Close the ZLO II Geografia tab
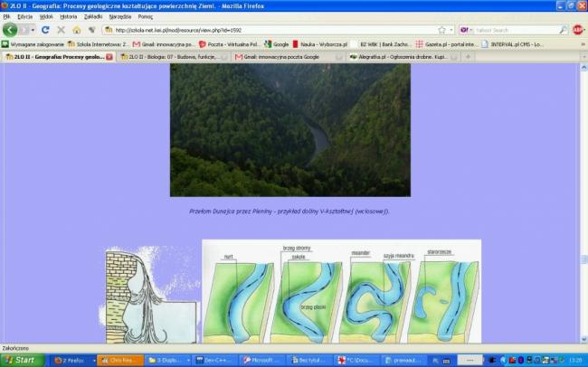This screenshot has width=588, height=367. coord(109,56)
